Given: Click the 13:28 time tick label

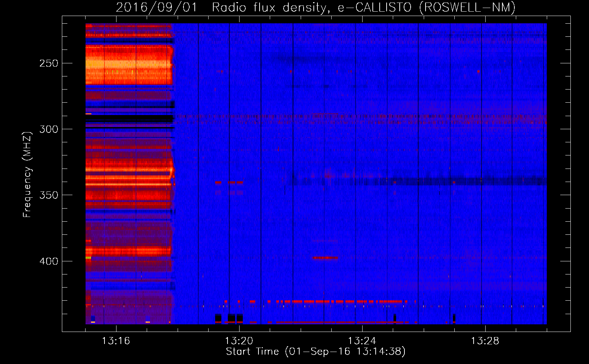Looking at the screenshot, I should point(485,341).
